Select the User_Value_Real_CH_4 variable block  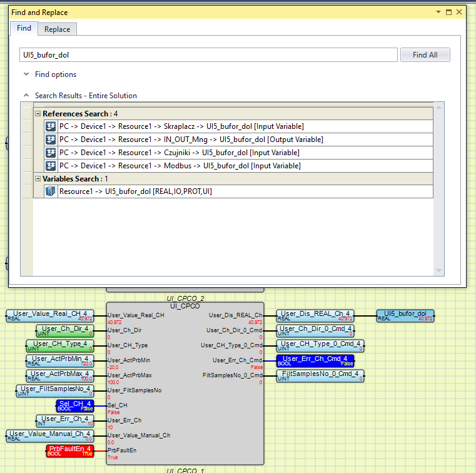pos(50,316)
